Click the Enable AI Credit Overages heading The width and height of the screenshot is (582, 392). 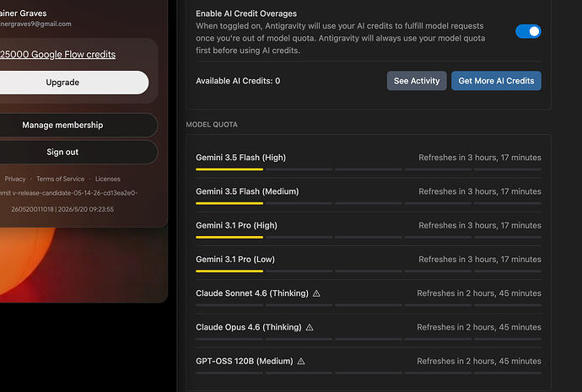(246, 13)
